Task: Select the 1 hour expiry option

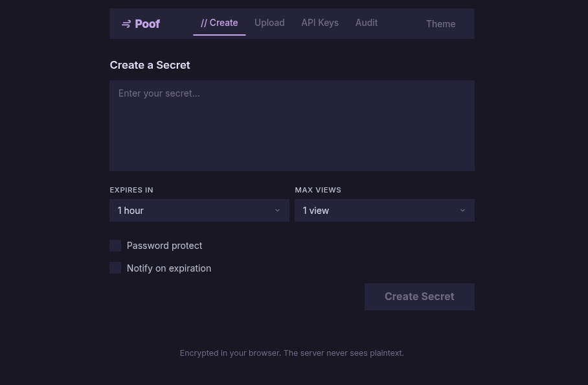Action: click(x=131, y=211)
